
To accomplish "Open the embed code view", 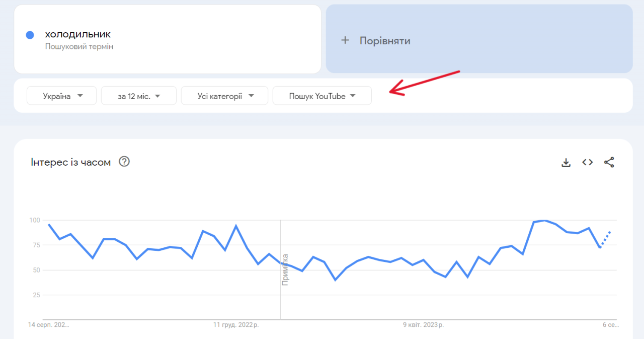I will (587, 162).
